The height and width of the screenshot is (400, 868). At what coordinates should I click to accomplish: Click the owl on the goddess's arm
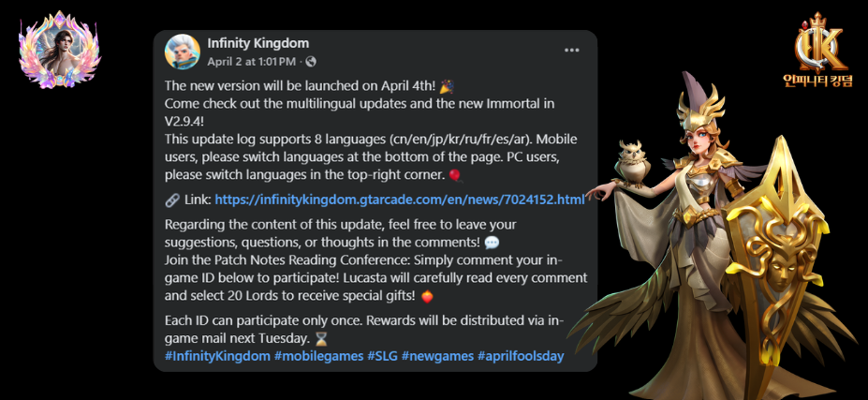point(632,163)
